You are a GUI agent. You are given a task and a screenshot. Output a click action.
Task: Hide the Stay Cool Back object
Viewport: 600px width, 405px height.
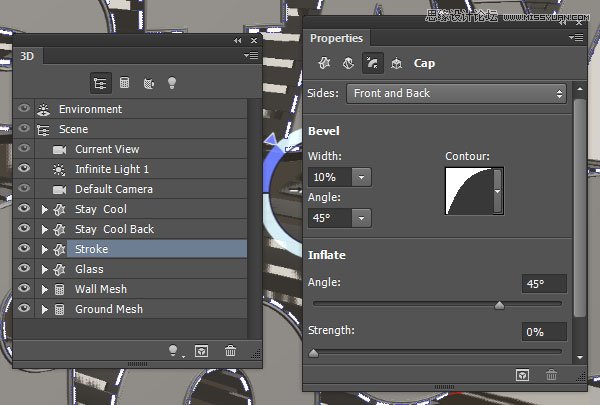click(x=24, y=228)
